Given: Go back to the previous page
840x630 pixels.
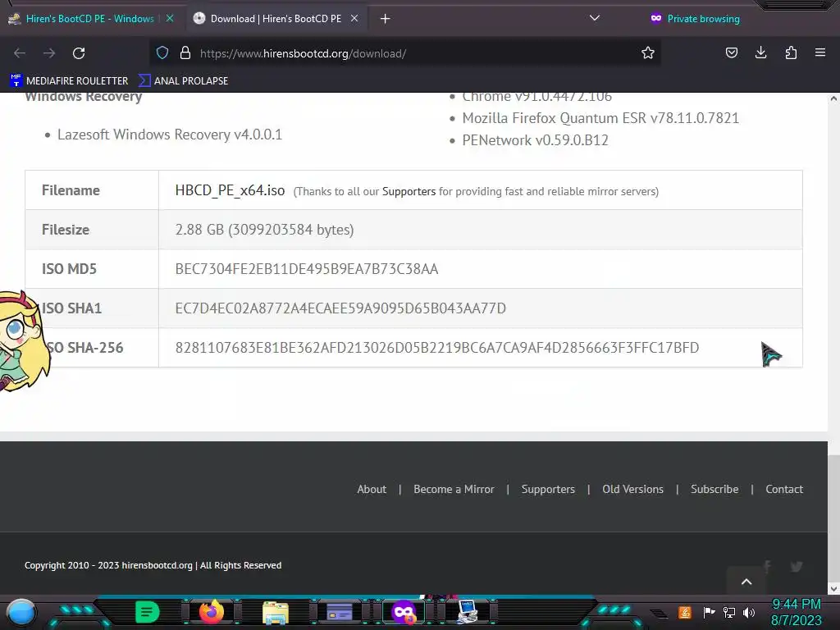Looking at the screenshot, I should (20, 53).
